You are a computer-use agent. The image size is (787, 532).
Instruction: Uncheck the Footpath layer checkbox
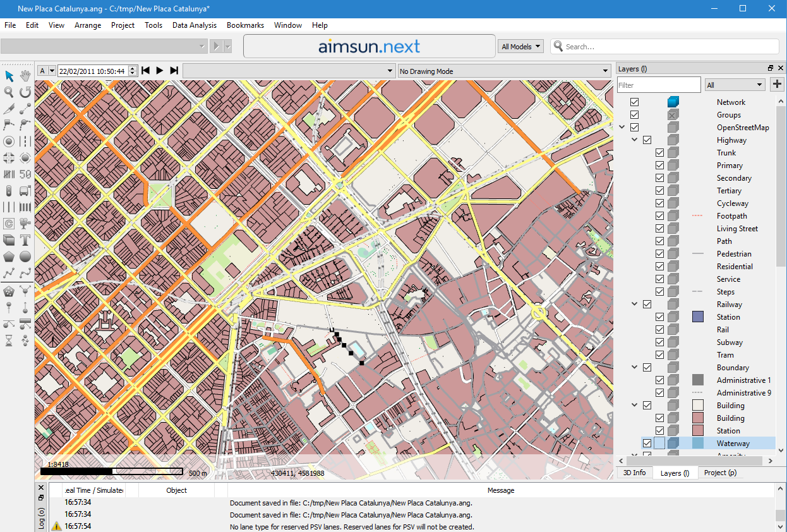pos(659,215)
